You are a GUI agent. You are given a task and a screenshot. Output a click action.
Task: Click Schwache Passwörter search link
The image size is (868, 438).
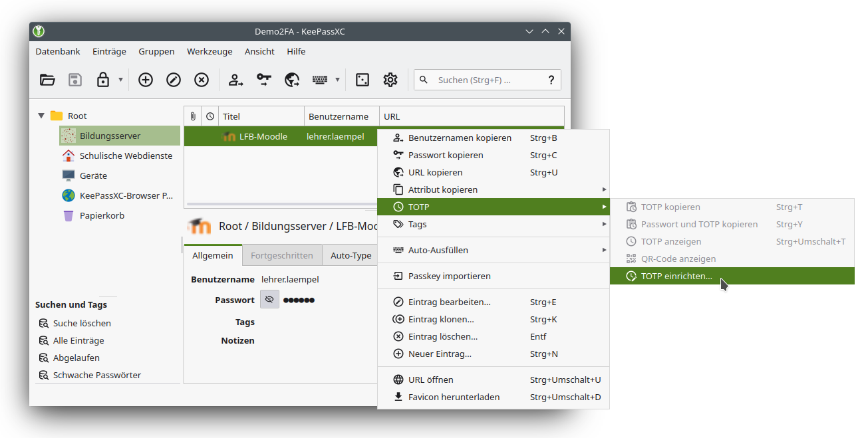click(96, 375)
